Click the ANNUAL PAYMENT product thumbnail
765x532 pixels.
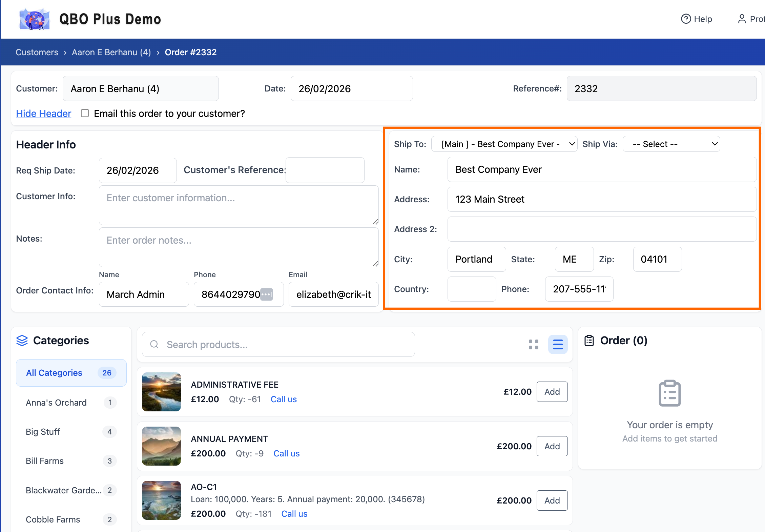click(x=161, y=446)
